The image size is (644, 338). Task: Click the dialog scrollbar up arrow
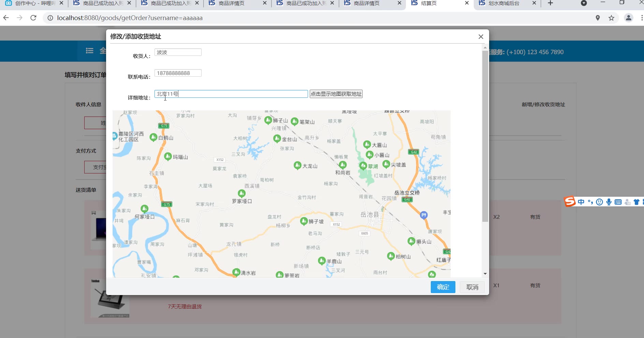485,48
